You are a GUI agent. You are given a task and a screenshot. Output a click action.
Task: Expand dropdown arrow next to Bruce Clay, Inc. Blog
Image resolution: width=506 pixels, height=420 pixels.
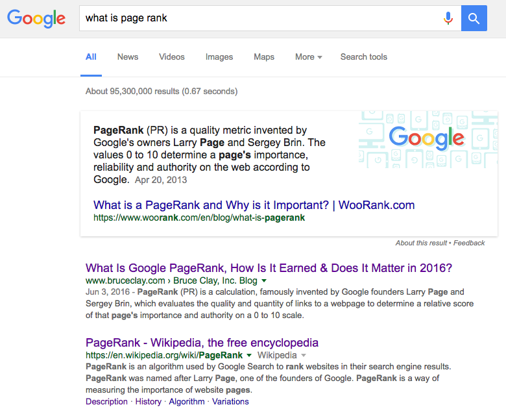[x=264, y=280]
